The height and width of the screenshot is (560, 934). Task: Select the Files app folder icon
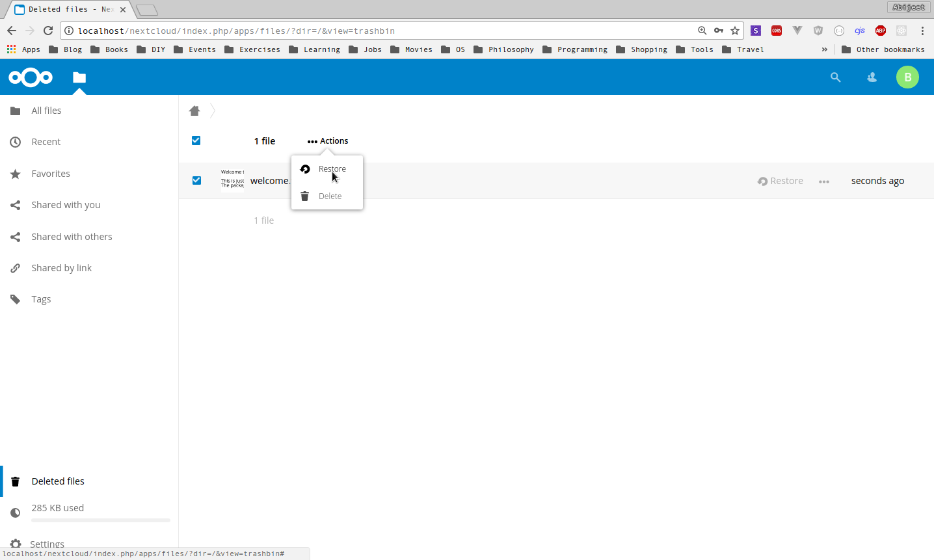[x=79, y=77]
